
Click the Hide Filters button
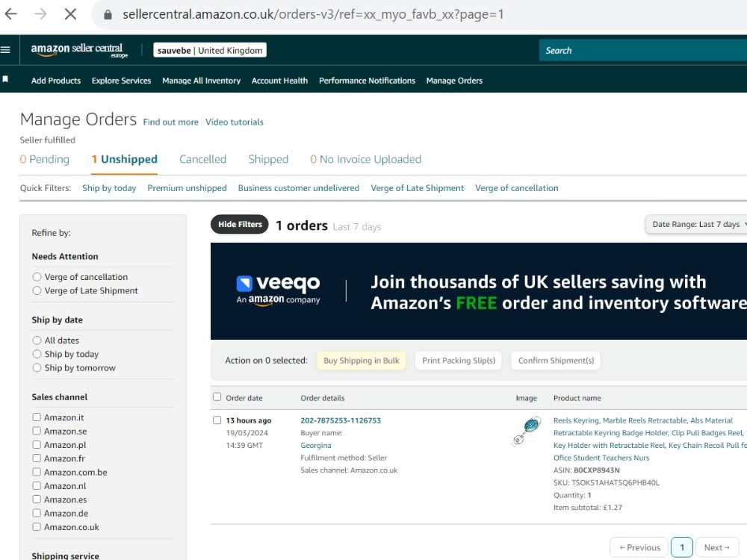click(x=240, y=224)
